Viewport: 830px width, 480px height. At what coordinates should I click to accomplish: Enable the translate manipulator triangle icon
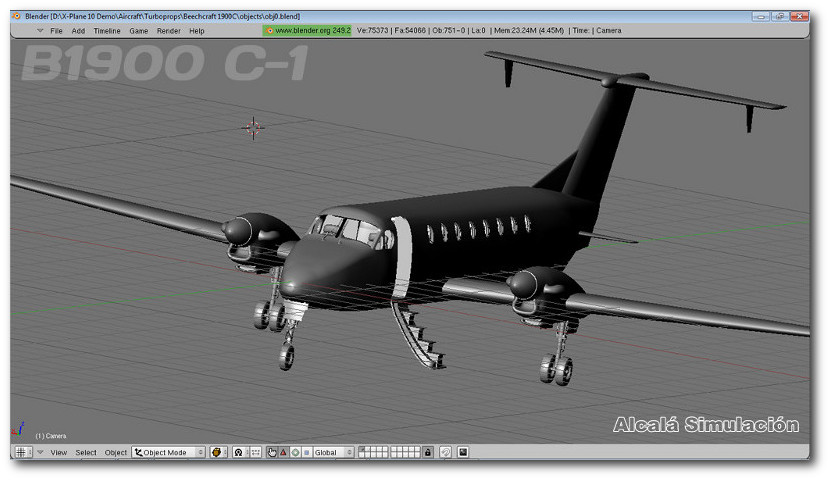point(284,453)
